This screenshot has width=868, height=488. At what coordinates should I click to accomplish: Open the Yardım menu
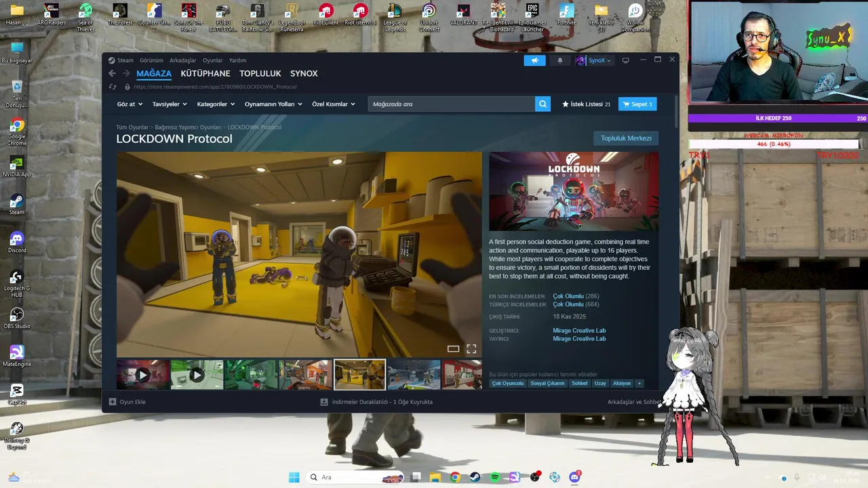coord(237,60)
